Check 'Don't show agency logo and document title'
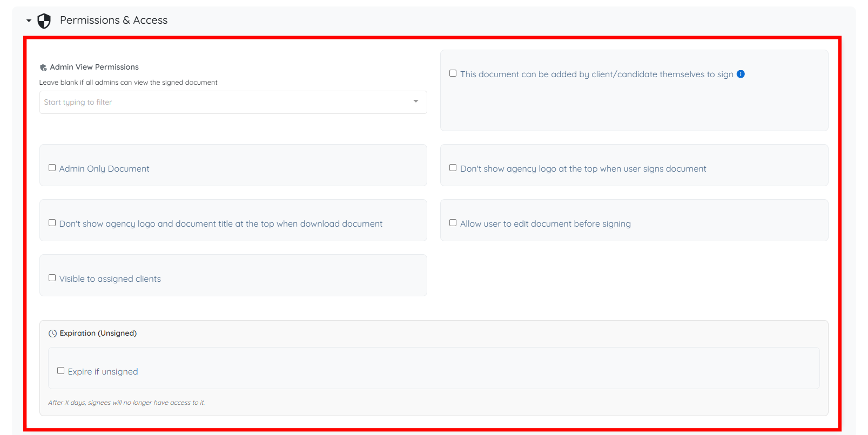 coord(52,223)
